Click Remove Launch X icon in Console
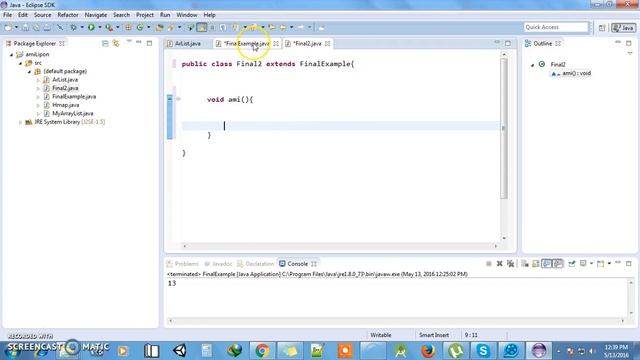 (500, 264)
